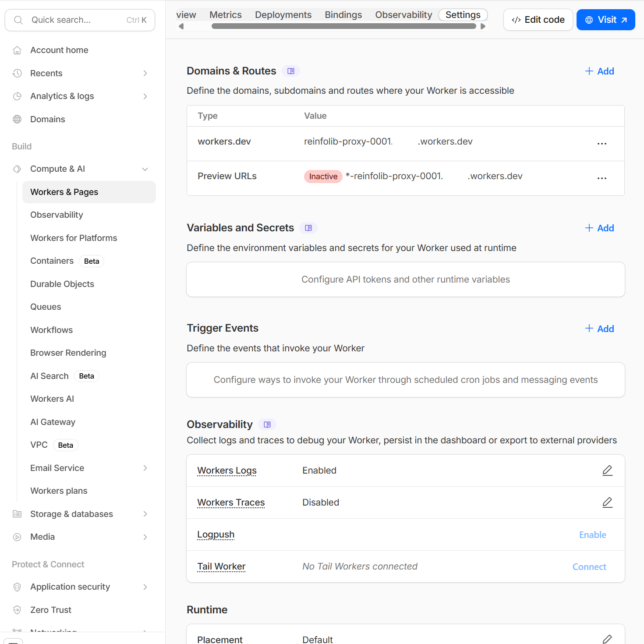The height and width of the screenshot is (644, 644).
Task: Edit Placement runtime setting pencil icon
Action: coord(607,639)
